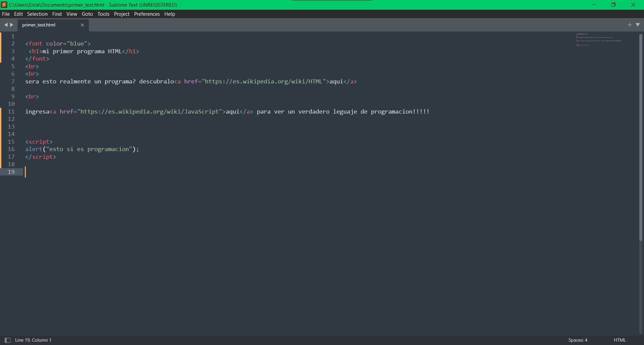The image size is (644, 345).
Task: Click the Sublime Text logo in title bar
Action: (x=4, y=5)
